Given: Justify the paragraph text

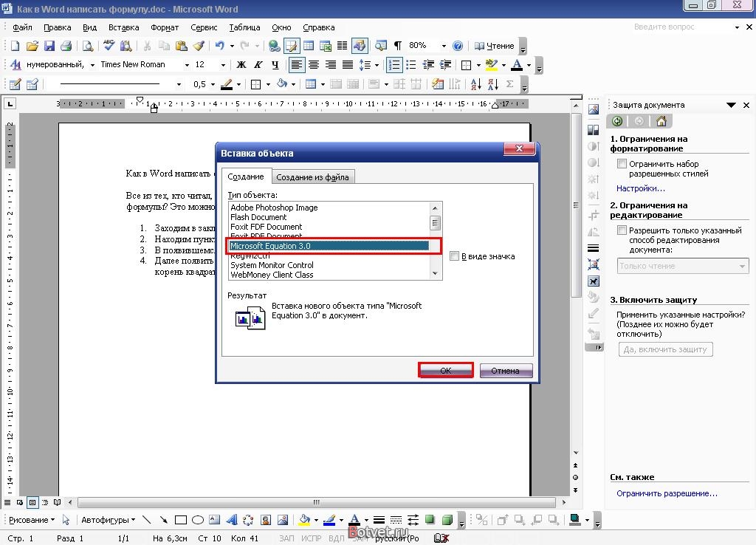Looking at the screenshot, I should [x=348, y=65].
